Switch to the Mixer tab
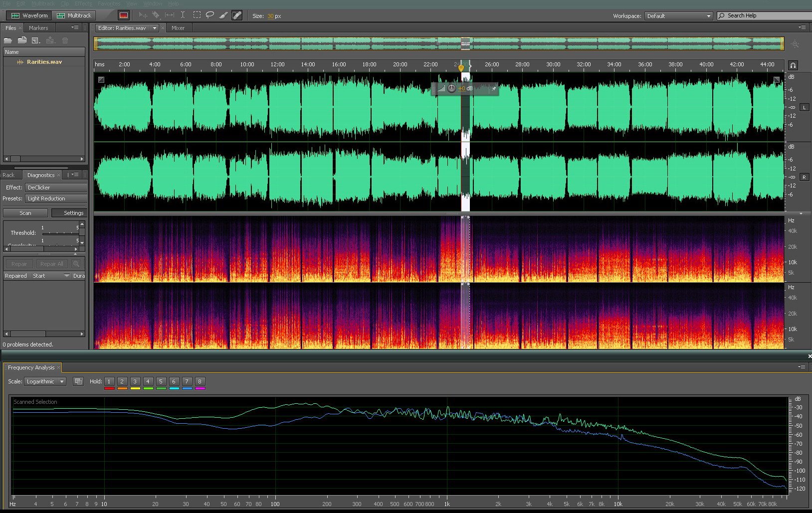The image size is (812, 513). point(178,28)
